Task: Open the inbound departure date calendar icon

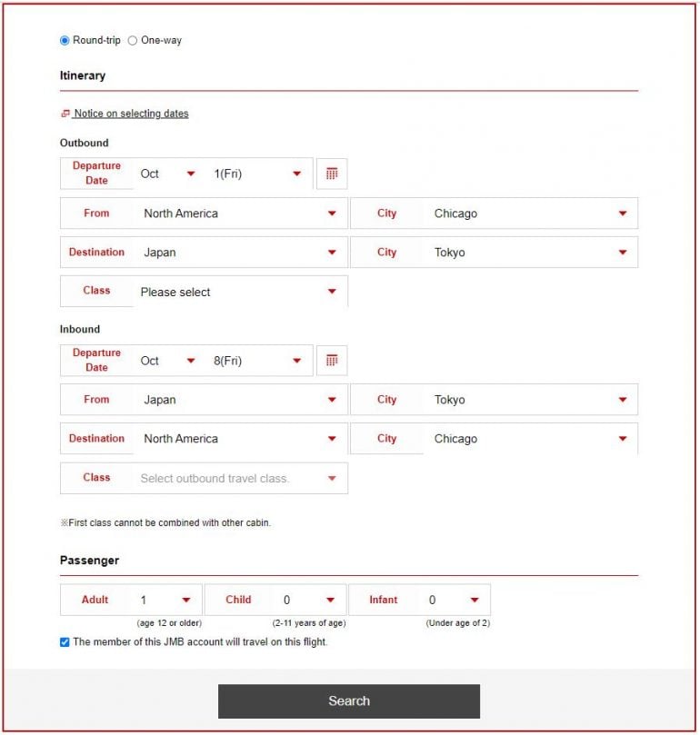Action: point(332,361)
